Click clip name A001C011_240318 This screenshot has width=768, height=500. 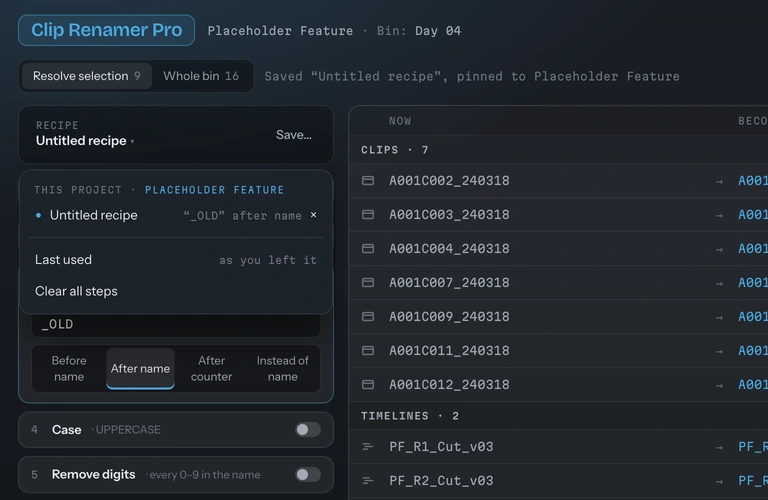click(449, 351)
